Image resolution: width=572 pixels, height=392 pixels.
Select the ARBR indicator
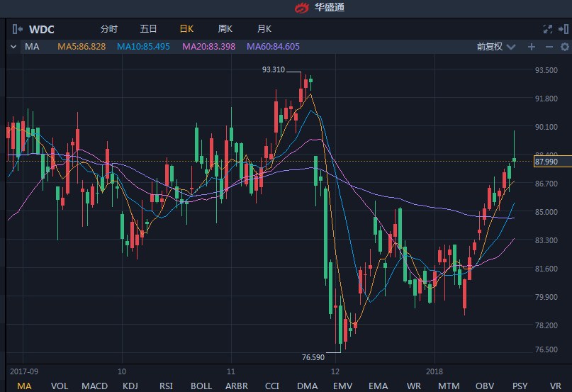point(237,386)
